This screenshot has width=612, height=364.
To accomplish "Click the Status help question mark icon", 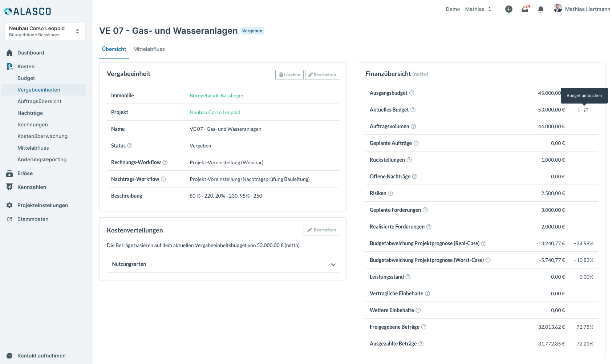I will coord(130,146).
